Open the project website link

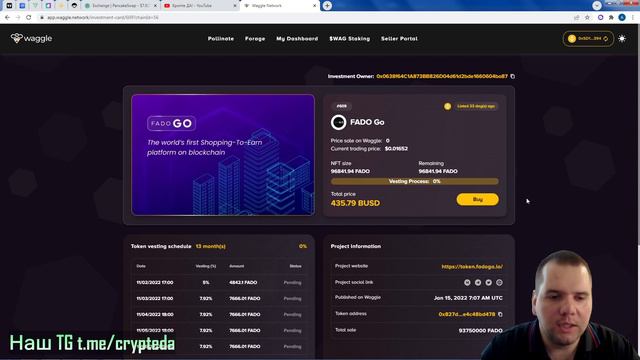472,267
